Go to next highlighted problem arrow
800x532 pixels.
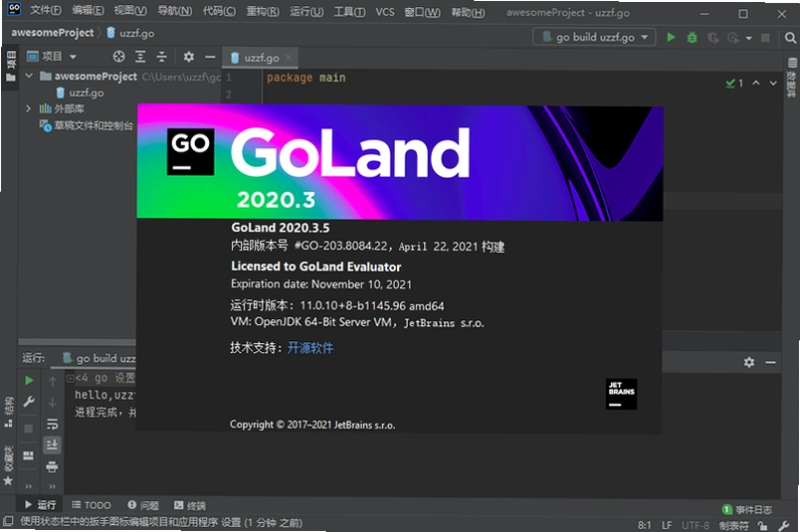773,83
